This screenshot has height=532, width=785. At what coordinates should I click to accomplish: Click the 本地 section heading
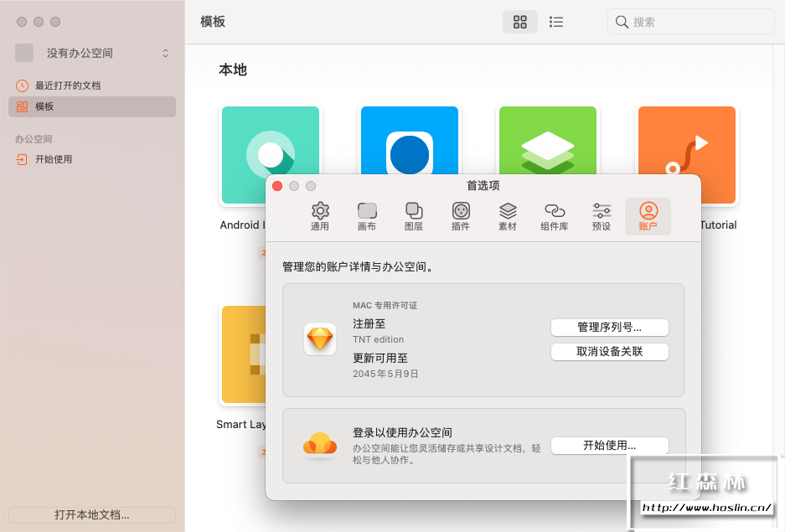point(233,70)
